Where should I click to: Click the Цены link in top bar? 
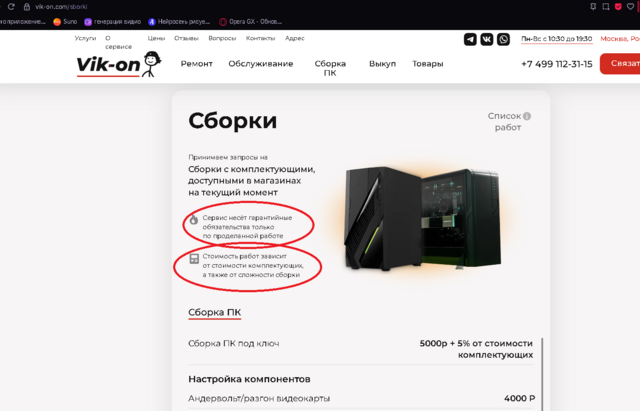coord(156,38)
